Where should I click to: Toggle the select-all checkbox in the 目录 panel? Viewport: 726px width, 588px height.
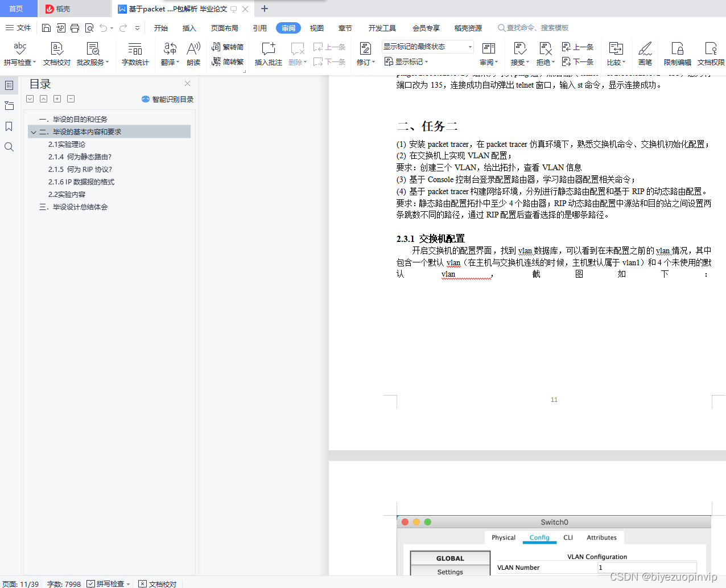(30, 98)
